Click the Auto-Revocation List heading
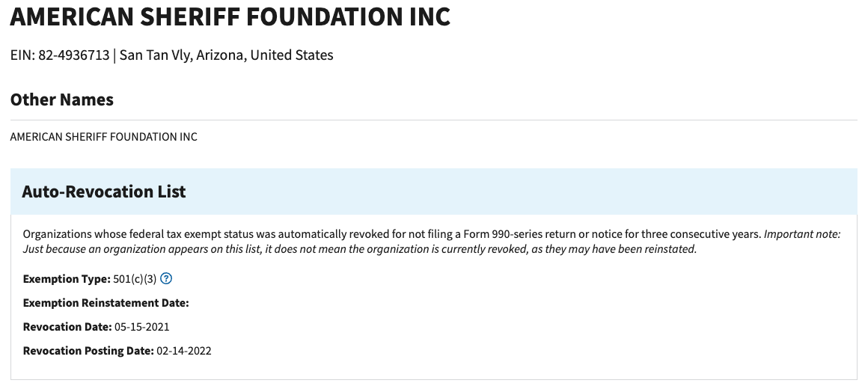 (x=104, y=192)
